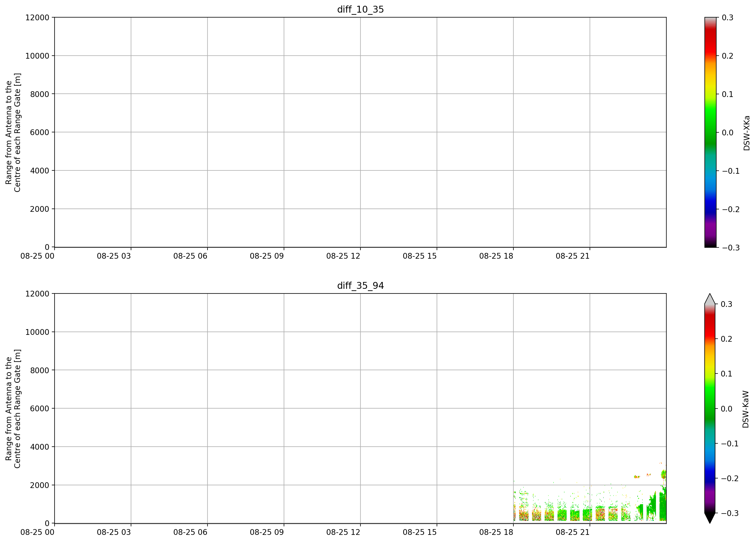Click the 08-25 12 x-tick on diff_10_35 plot
The image size is (756, 542).
pyautogui.click(x=343, y=256)
